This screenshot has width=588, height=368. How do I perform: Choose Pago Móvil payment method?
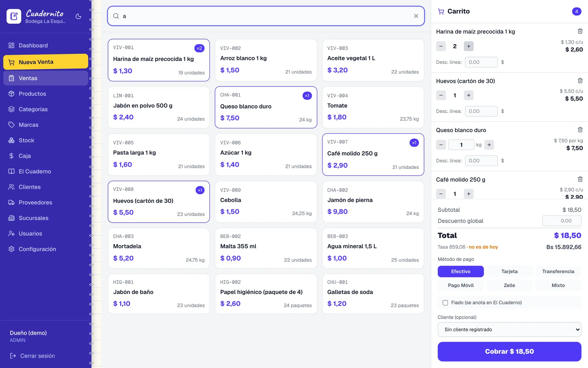click(x=460, y=285)
